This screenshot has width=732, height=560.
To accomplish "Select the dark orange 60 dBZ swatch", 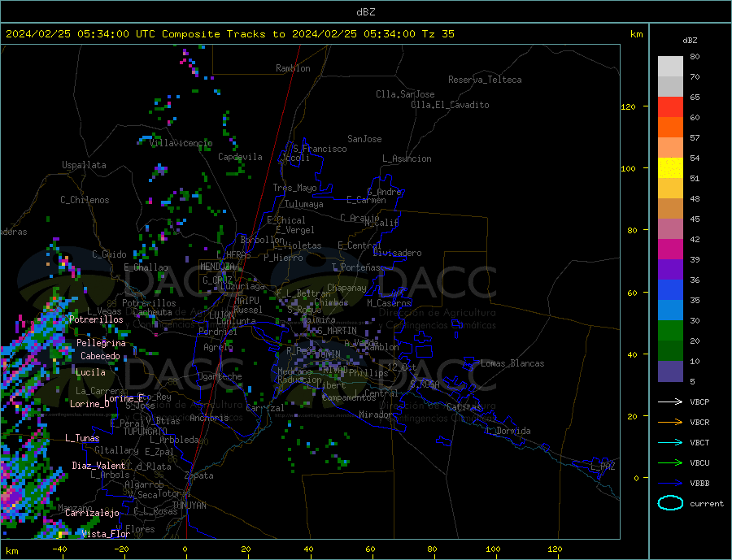I will (670, 128).
